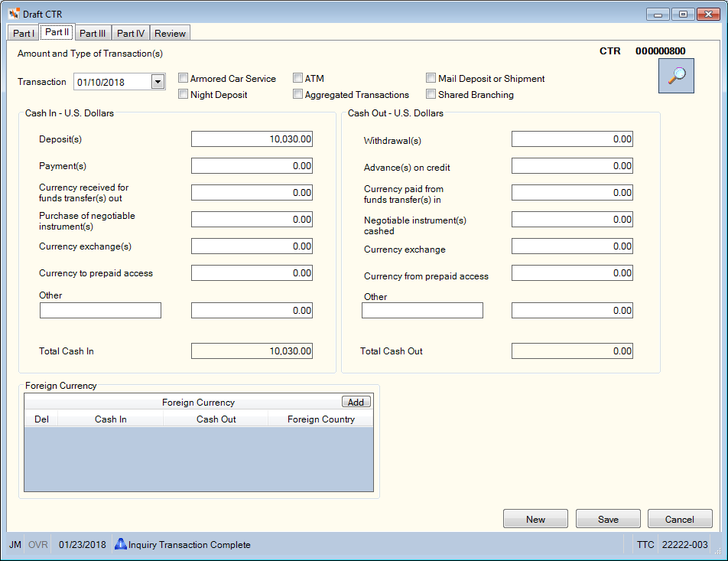Select the Part IV tab

(x=131, y=33)
